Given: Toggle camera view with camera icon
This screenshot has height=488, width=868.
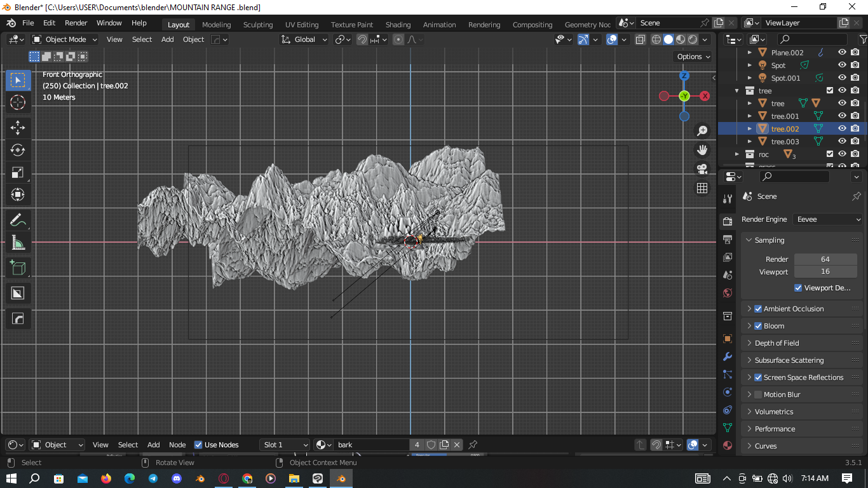Looking at the screenshot, I should (x=702, y=169).
